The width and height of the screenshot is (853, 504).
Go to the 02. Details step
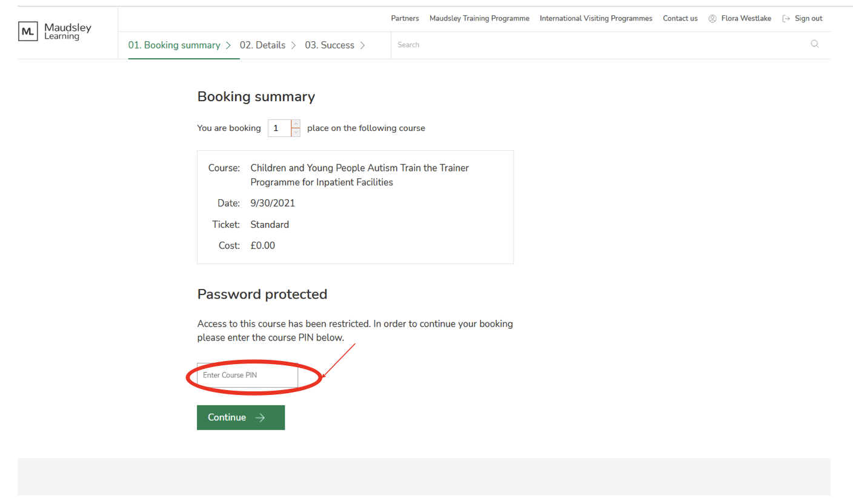(262, 45)
